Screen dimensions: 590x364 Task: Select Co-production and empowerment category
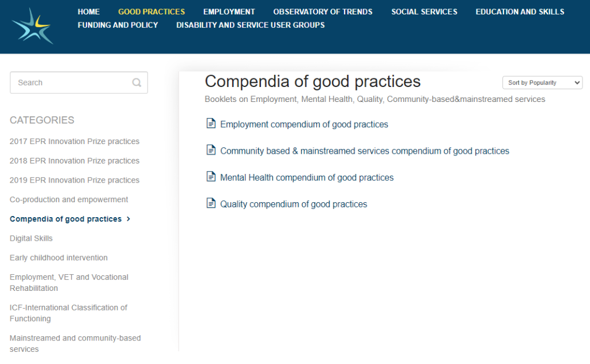pyautogui.click(x=69, y=200)
